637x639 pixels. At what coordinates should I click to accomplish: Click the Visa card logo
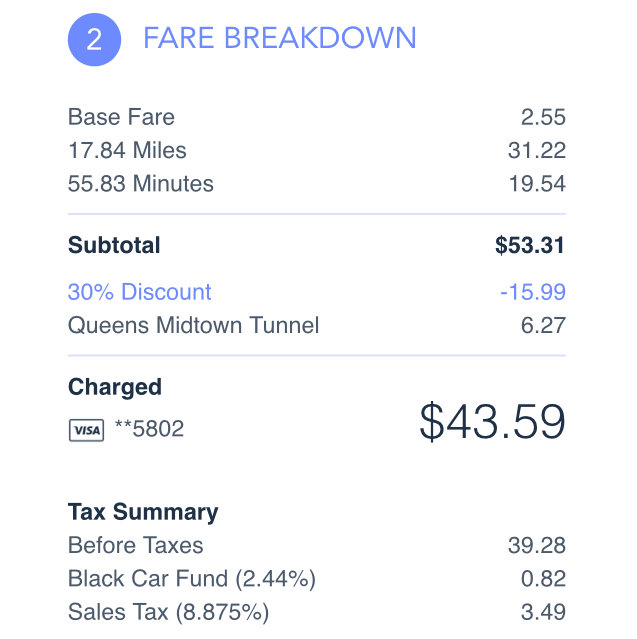coord(85,430)
